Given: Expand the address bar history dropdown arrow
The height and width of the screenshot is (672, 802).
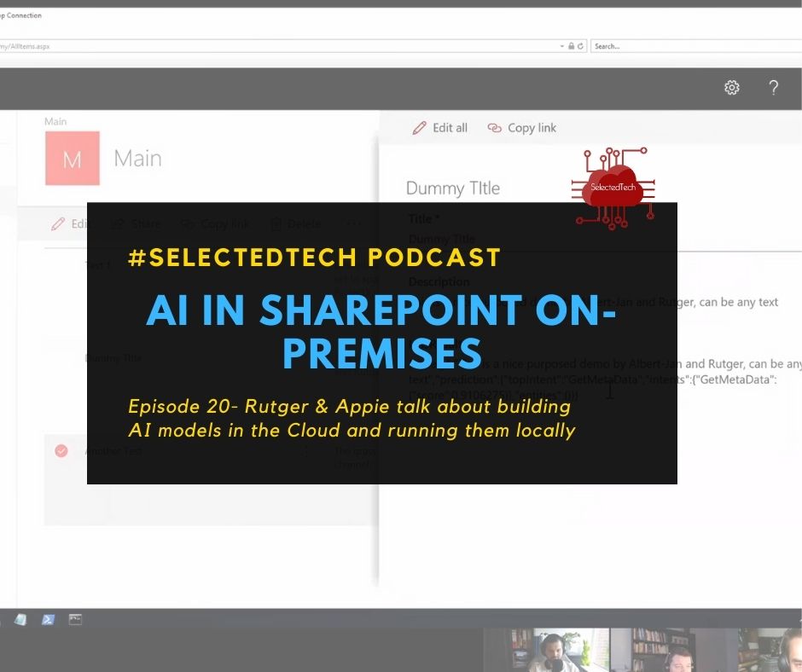Looking at the screenshot, I should tap(562, 46).
